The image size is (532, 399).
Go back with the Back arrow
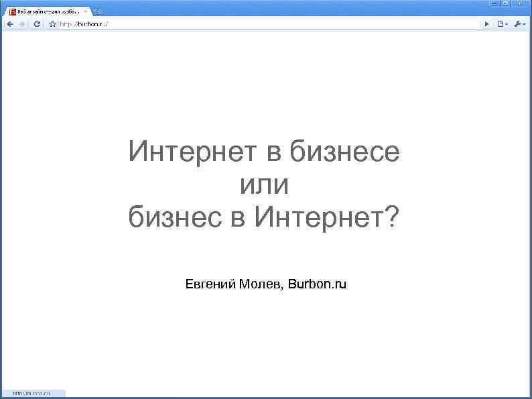[10, 24]
